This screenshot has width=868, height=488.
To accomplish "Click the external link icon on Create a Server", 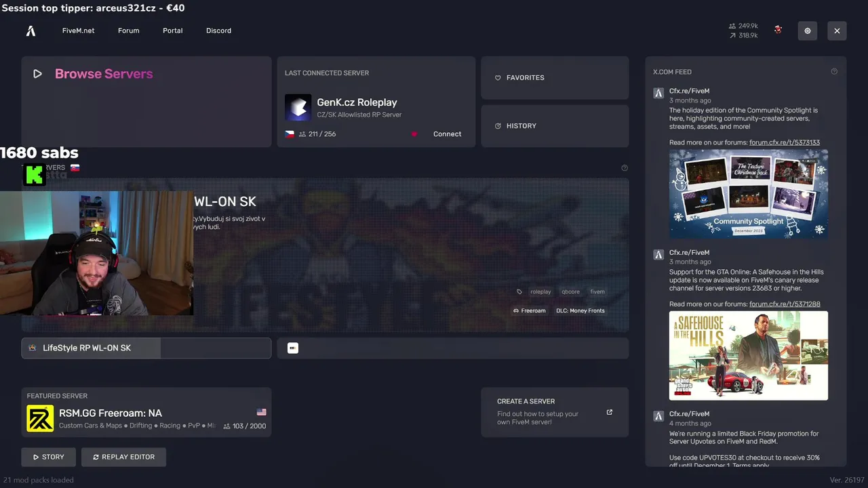I will point(609,412).
